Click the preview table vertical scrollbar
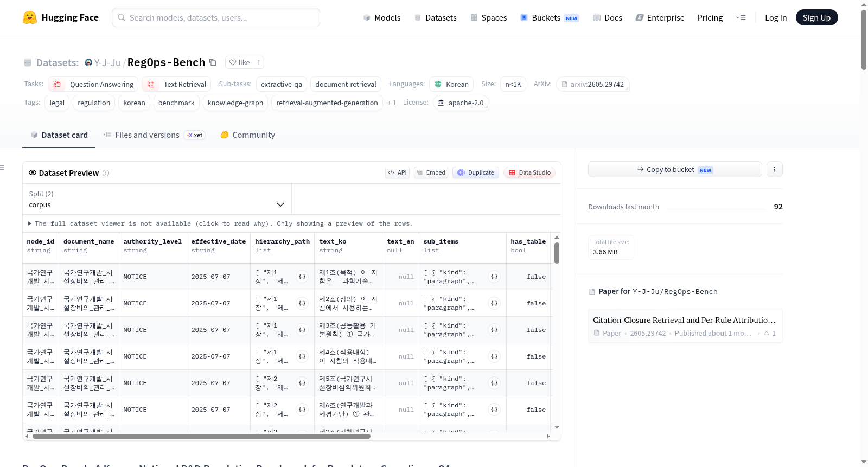This screenshot has height=467, width=868. pos(557,253)
